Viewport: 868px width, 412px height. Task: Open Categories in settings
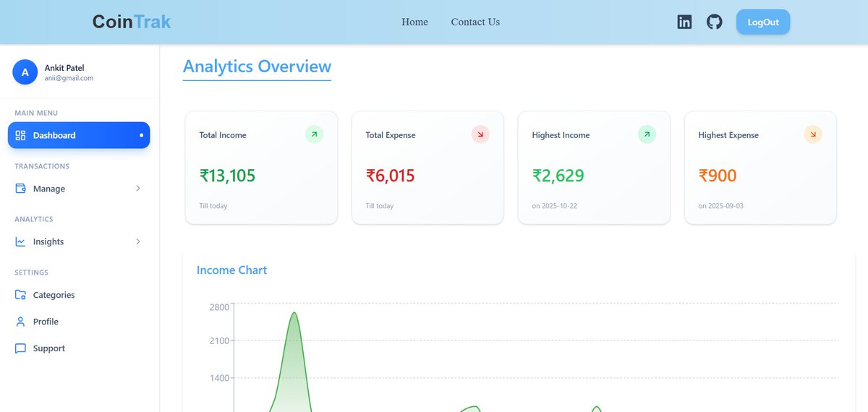tap(79, 295)
